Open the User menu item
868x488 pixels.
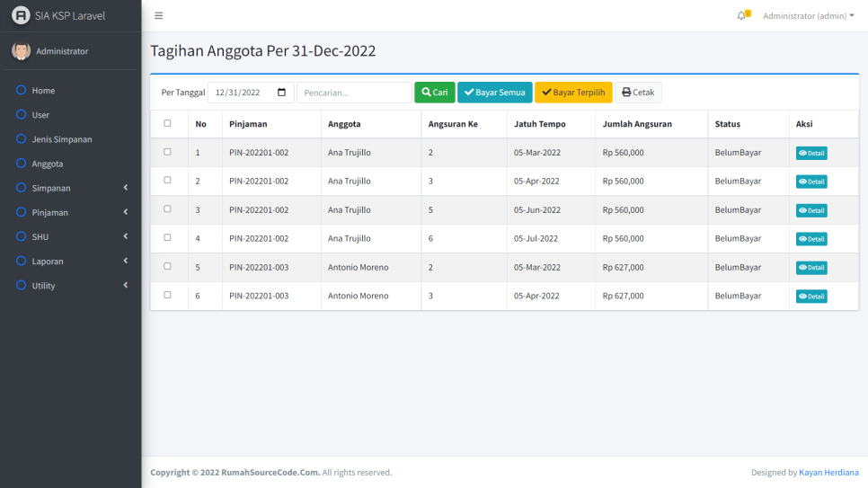(x=40, y=114)
